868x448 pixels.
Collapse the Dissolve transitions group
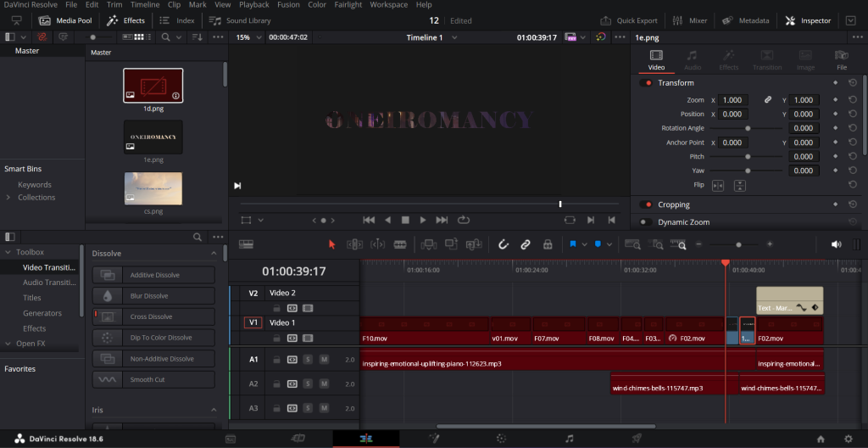pyautogui.click(x=214, y=254)
